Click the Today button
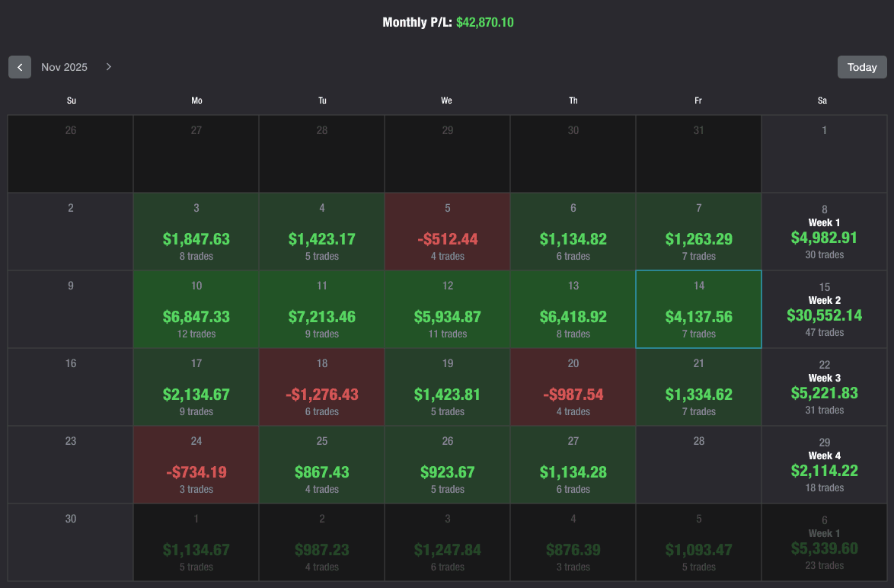This screenshot has width=894, height=588. tap(861, 67)
